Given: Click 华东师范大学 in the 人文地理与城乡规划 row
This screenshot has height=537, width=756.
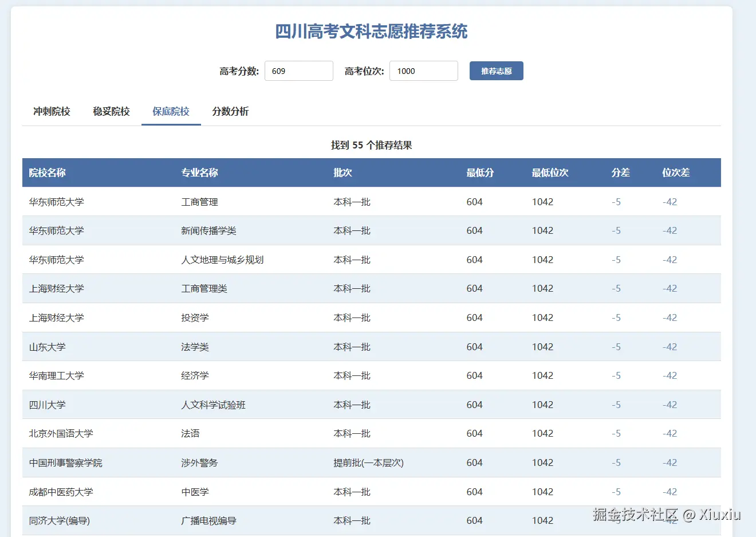Looking at the screenshot, I should 57,260.
